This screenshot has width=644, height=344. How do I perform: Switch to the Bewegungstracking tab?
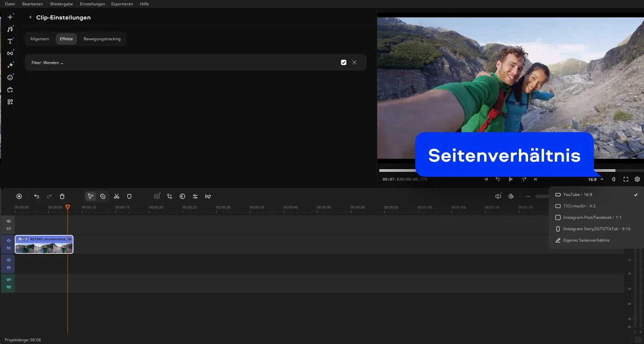[x=102, y=39]
